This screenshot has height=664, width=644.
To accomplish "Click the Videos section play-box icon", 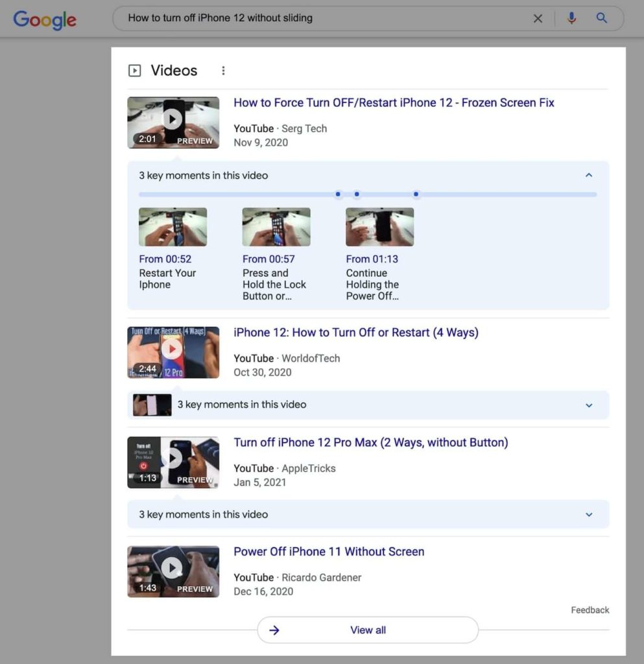I will click(x=135, y=70).
